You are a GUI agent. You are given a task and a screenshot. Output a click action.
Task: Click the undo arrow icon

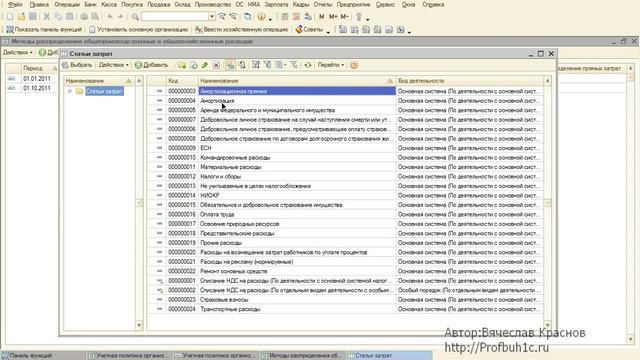(x=109, y=17)
